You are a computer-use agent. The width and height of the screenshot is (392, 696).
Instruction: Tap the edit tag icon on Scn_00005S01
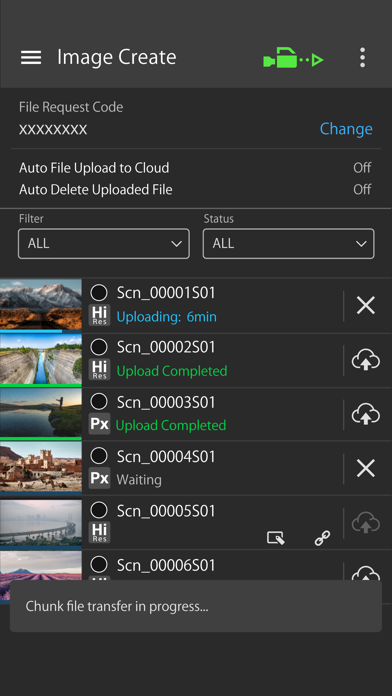276,538
